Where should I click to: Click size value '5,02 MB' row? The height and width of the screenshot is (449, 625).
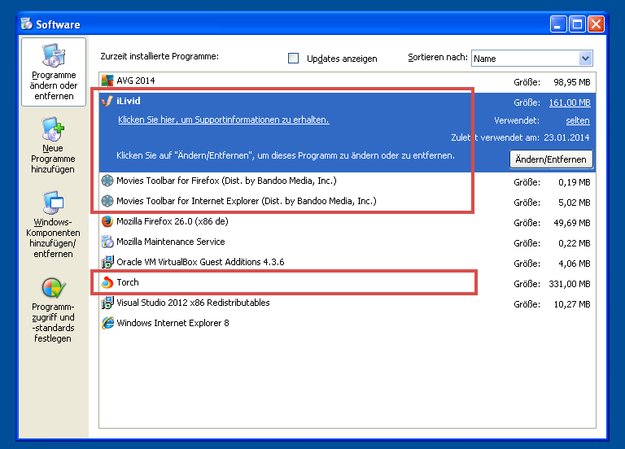(x=574, y=203)
